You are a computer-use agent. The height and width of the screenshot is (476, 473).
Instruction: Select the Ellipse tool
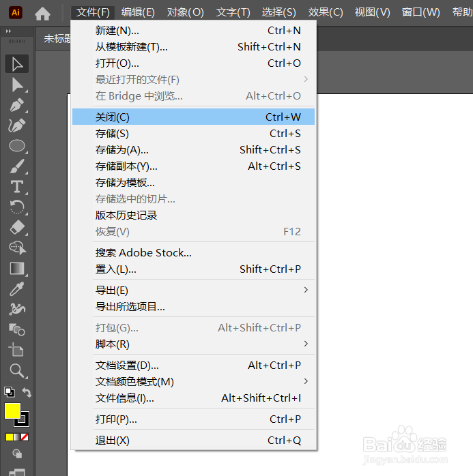pos(17,146)
